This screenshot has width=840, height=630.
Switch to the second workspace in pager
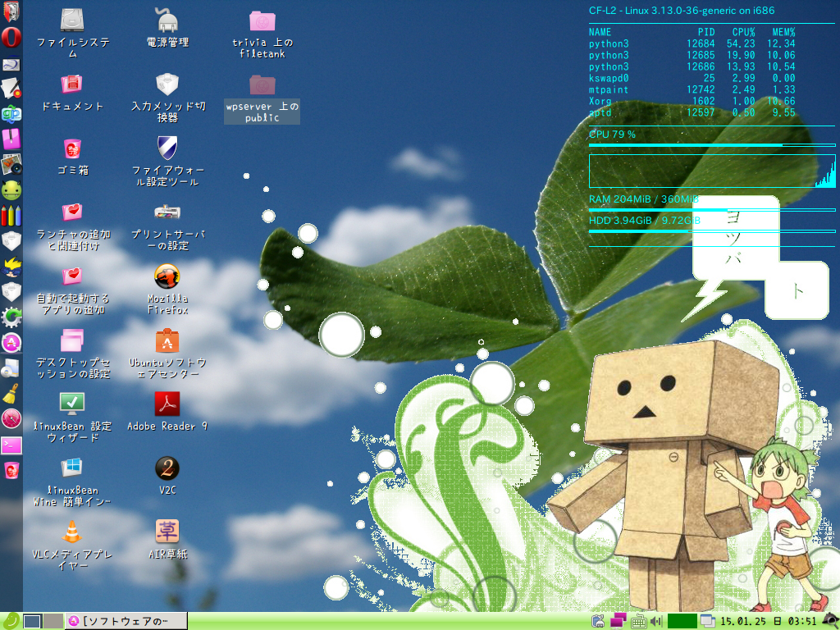pyautogui.click(x=52, y=622)
